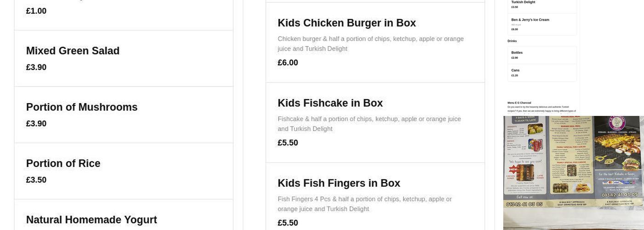Click the Bottles drink item
This screenshot has height=230, width=644.
(x=517, y=52)
